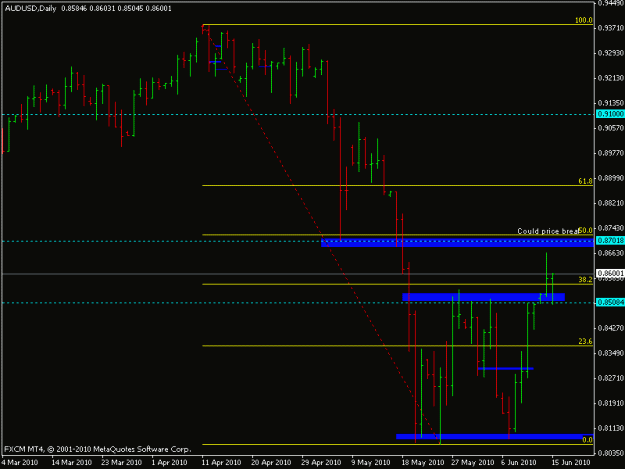This screenshot has width=625, height=469.
Task: Click the AUDUSD,Daily chart title text
Action: pyautogui.click(x=31, y=8)
